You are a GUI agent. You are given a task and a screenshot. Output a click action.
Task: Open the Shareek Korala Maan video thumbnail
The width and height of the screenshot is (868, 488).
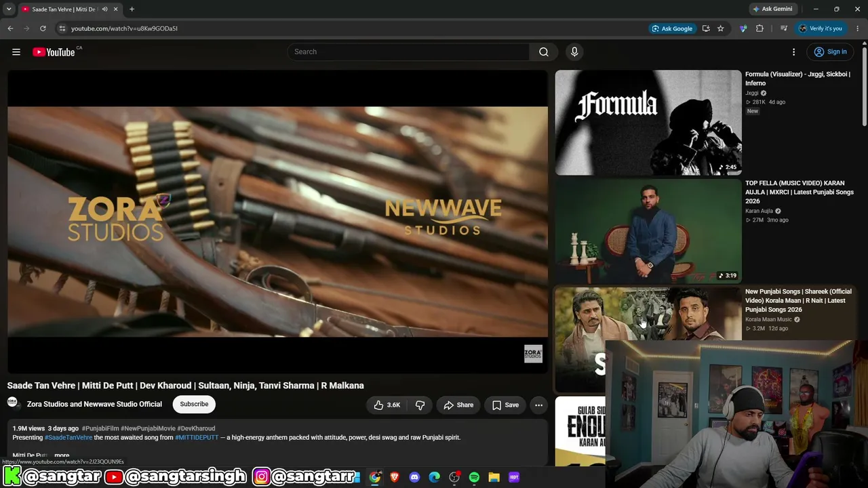[648, 314]
